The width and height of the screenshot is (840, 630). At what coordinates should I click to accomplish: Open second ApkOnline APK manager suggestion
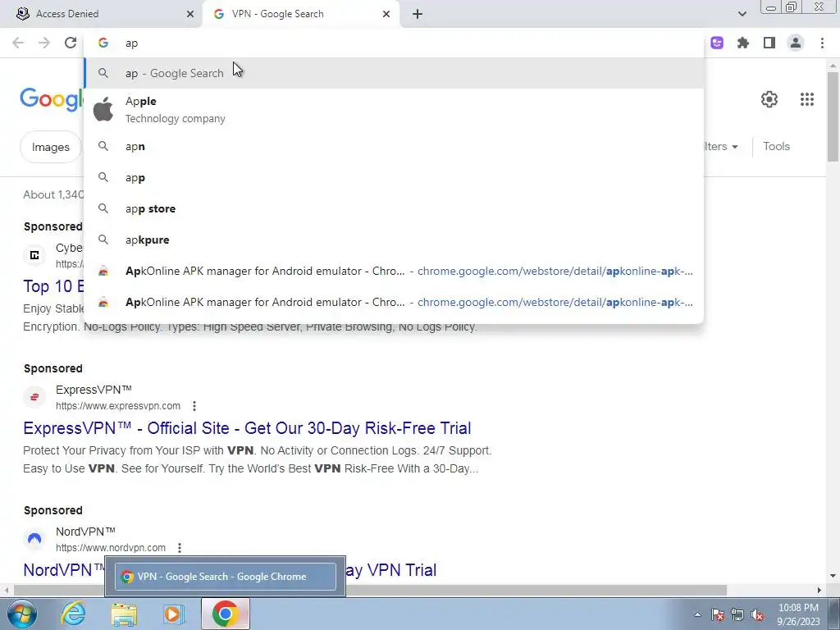pyautogui.click(x=394, y=302)
